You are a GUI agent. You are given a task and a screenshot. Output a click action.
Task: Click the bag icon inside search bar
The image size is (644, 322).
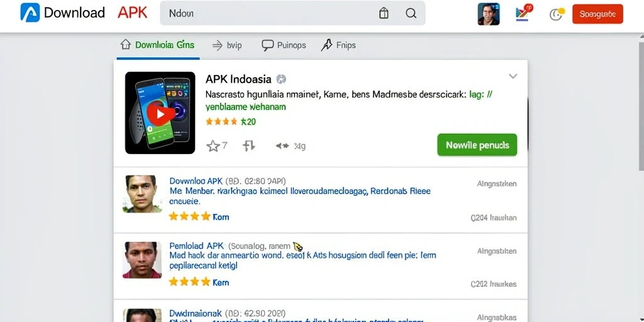click(384, 13)
